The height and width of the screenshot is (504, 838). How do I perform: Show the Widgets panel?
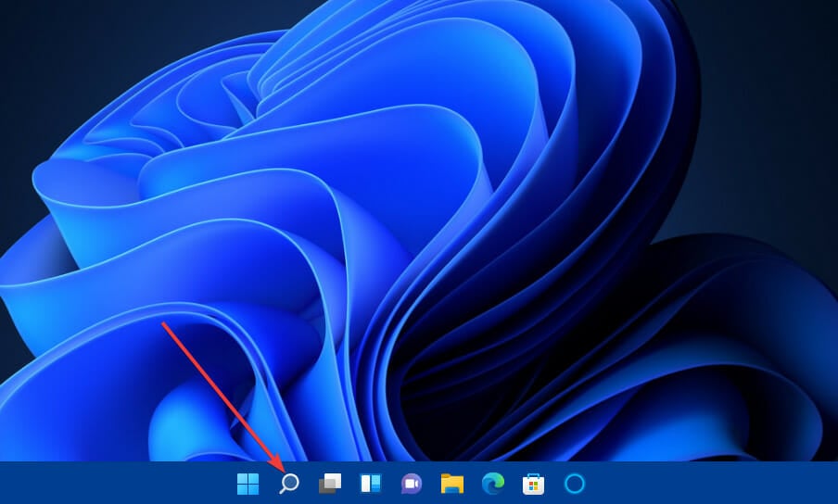371,484
